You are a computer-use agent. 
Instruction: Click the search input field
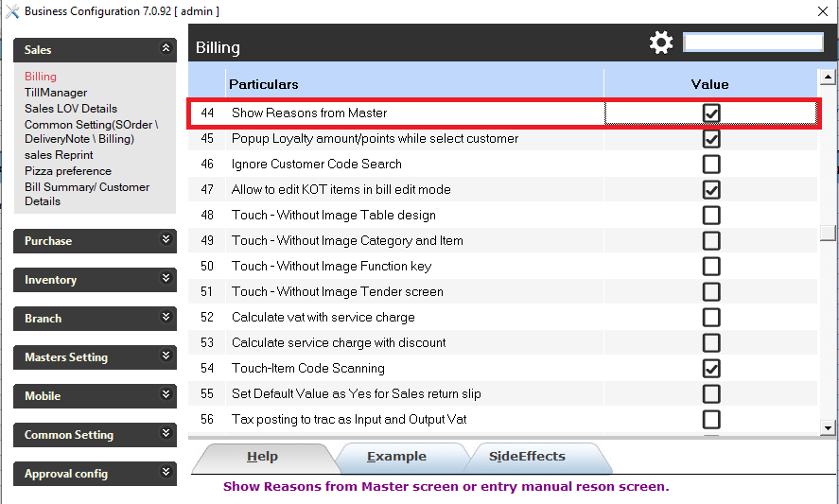[753, 43]
